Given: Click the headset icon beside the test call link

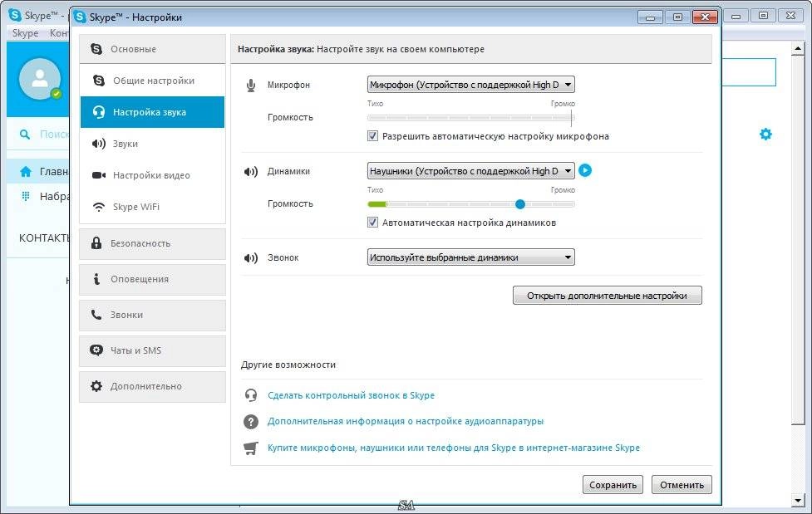Looking at the screenshot, I should tap(251, 395).
